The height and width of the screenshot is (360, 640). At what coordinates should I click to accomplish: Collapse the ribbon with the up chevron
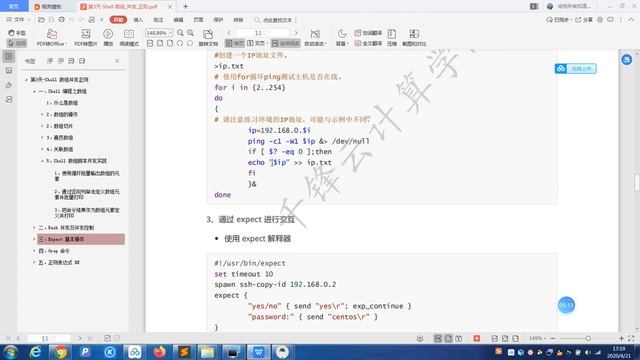(x=631, y=20)
